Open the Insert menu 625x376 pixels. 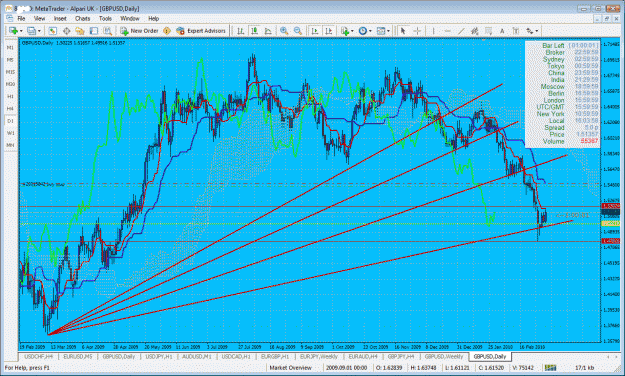tap(60, 18)
